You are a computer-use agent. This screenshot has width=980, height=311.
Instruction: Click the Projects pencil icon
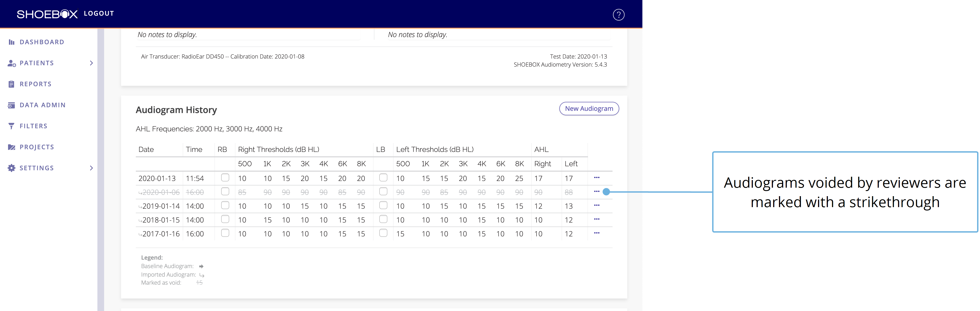tap(11, 147)
